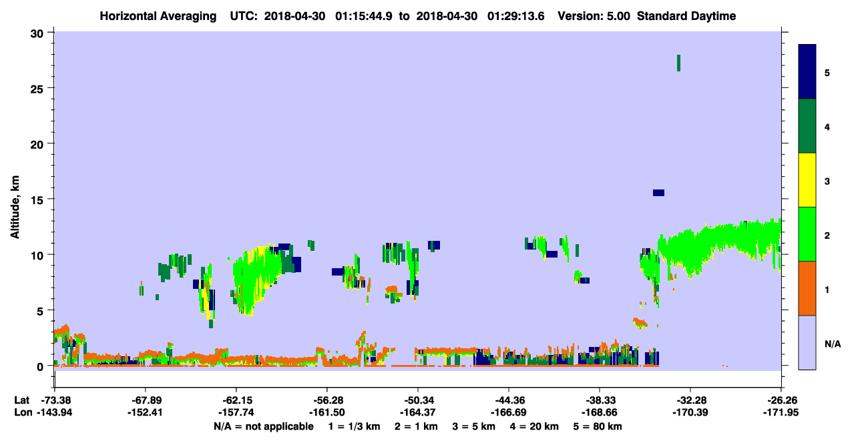Click the longitude value -143.94

coord(54,413)
